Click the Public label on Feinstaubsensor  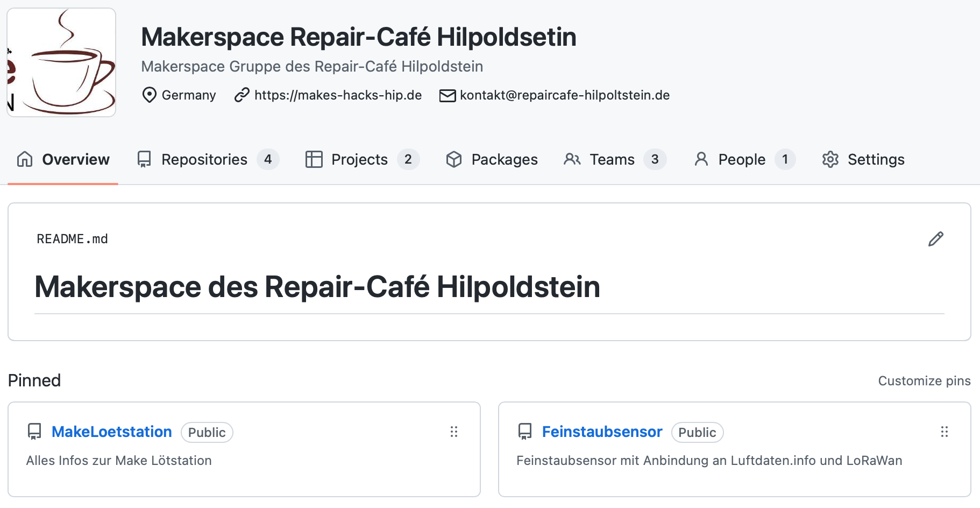point(698,433)
